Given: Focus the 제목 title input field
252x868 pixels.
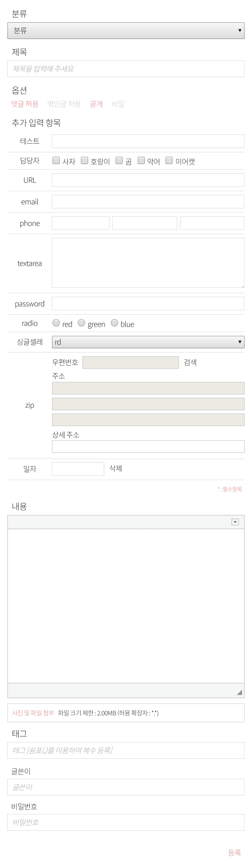Looking at the screenshot, I should click(x=126, y=69).
